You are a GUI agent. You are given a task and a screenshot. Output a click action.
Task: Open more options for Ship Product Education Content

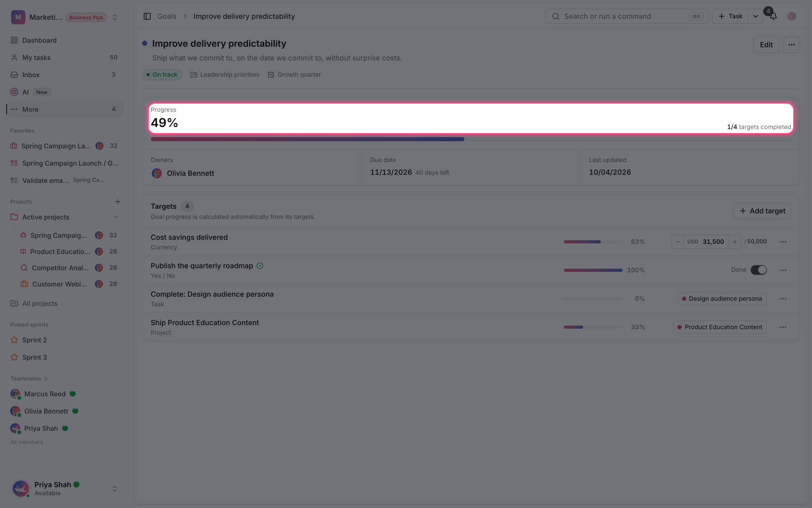(x=783, y=327)
